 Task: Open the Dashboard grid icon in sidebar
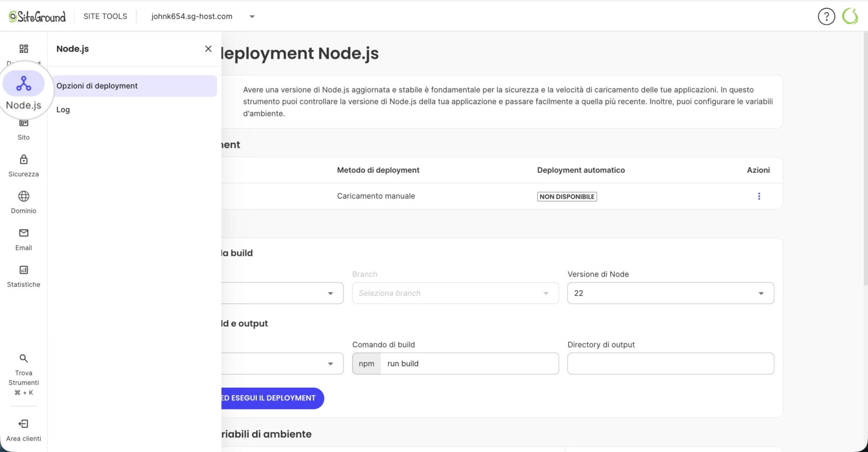(24, 48)
